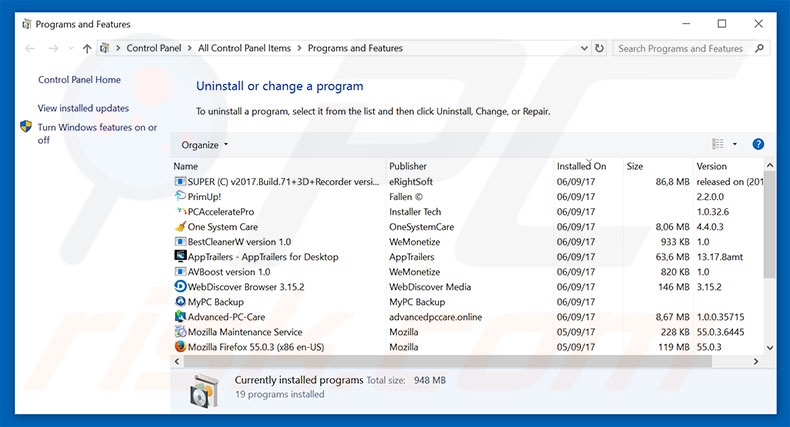Click the vertical scrollbar thumb
790x427 pixels.
769,227
